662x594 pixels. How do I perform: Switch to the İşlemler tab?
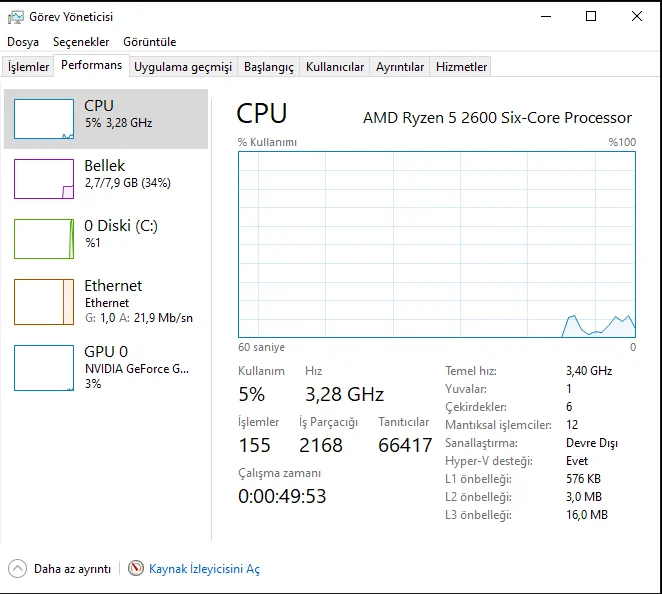[x=29, y=67]
